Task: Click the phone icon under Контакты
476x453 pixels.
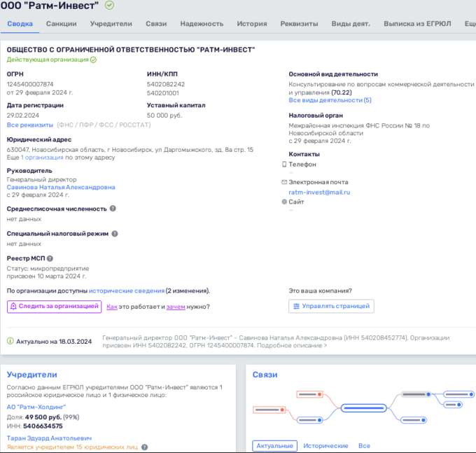Action: [x=284, y=165]
